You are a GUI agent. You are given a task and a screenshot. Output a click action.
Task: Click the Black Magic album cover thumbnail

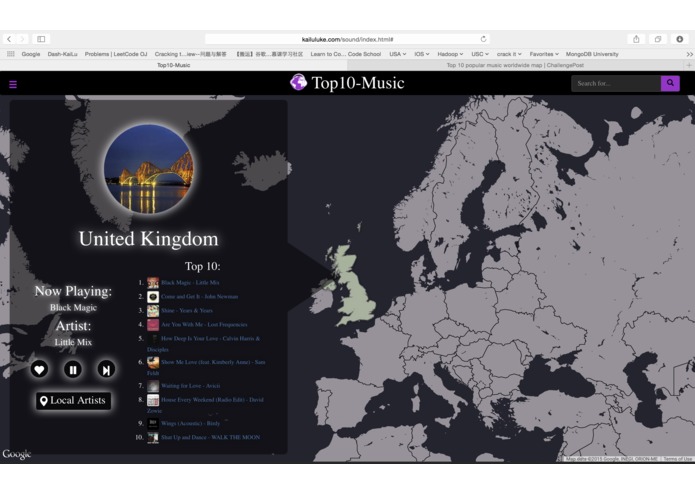pos(153,283)
